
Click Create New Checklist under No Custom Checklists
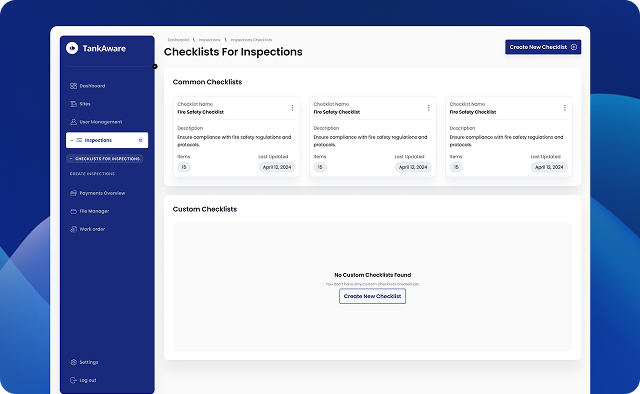tap(372, 296)
